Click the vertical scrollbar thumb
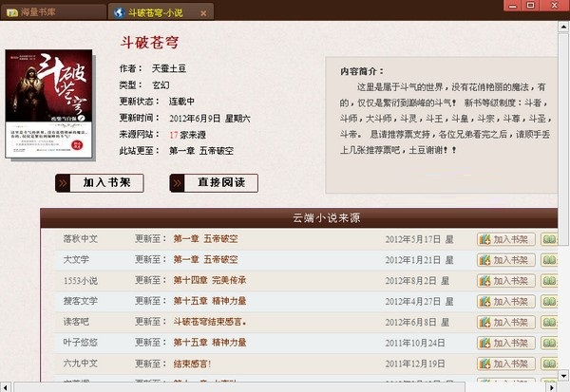 click(x=563, y=139)
